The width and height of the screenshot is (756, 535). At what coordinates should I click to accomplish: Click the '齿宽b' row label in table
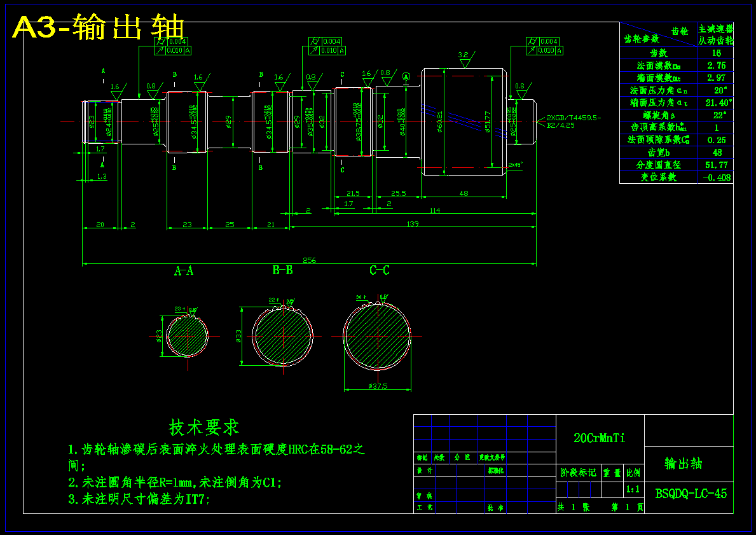click(659, 153)
